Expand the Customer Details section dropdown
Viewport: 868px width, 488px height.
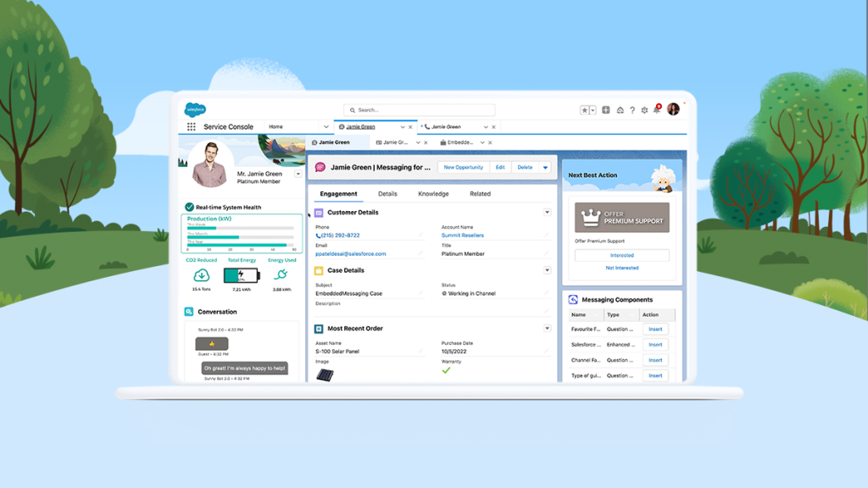click(x=547, y=213)
